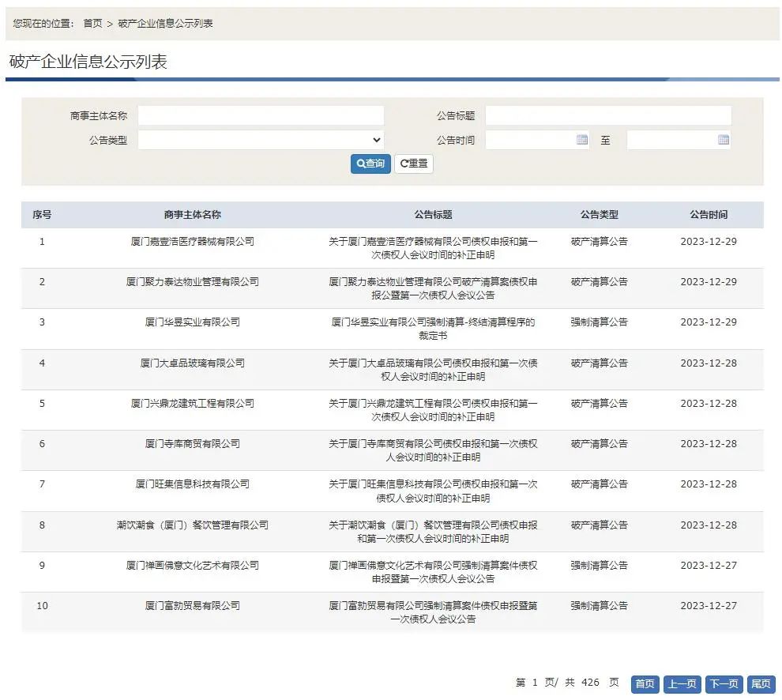Focus the 商事主体名称 input field
The width and height of the screenshot is (782, 700).
click(261, 116)
